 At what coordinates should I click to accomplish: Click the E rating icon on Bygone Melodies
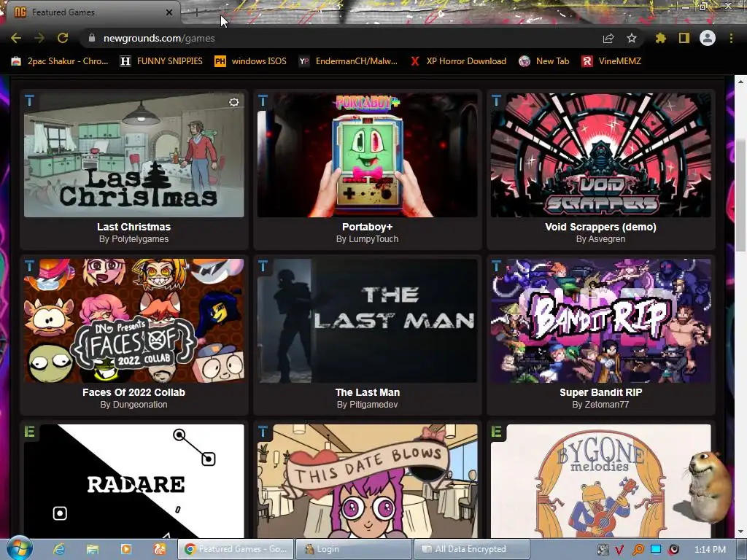(496, 432)
